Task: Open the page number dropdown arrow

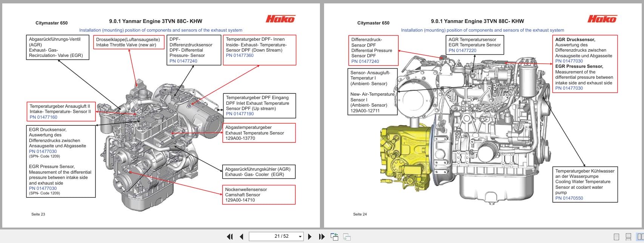Action: [x=300, y=237]
